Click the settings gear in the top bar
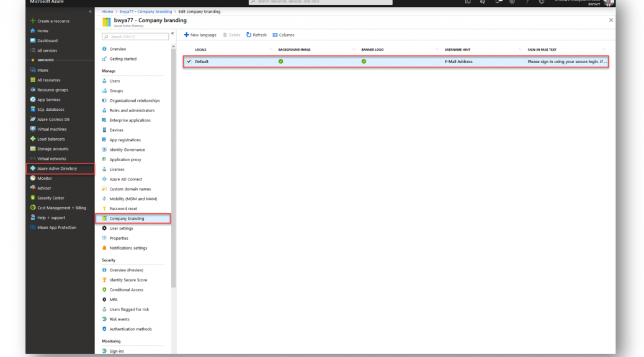Image resolution: width=644 pixels, height=357 pixels. click(x=512, y=2)
